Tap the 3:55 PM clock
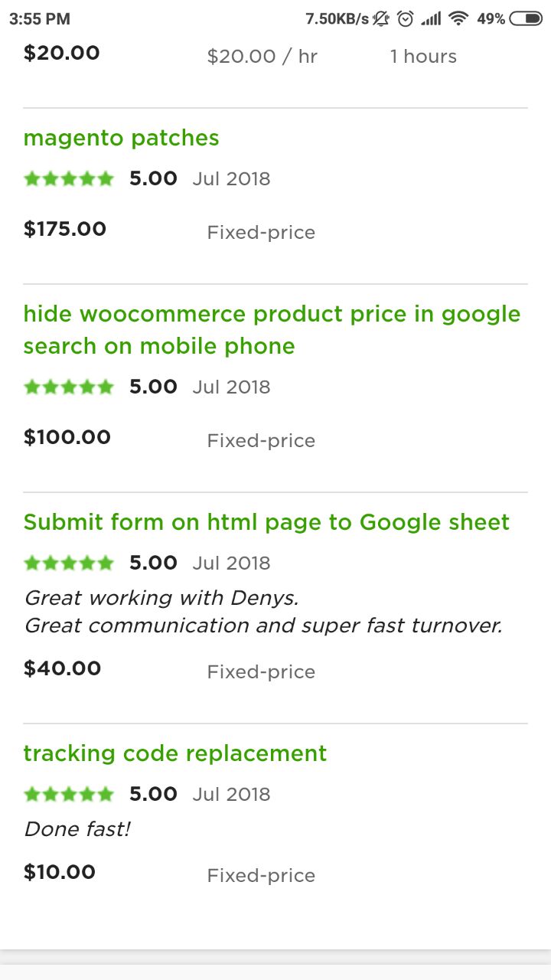The height and width of the screenshot is (980, 551). point(40,19)
